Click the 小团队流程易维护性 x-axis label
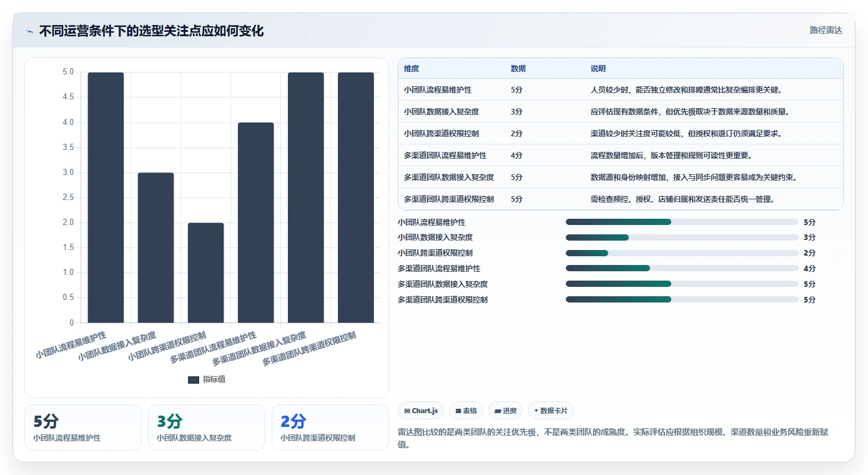Image resolution: width=868 pixels, height=475 pixels. tap(71, 345)
